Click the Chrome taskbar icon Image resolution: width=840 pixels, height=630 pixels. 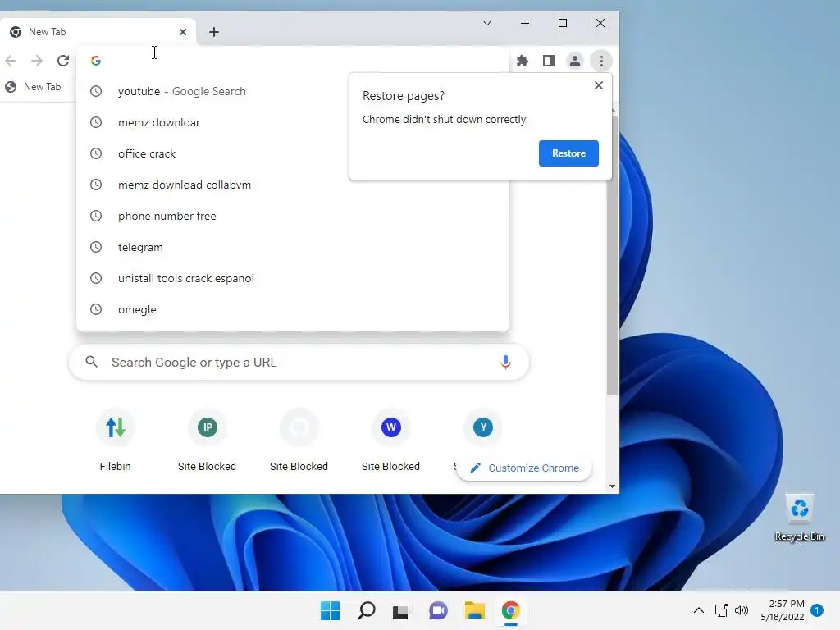pos(510,610)
